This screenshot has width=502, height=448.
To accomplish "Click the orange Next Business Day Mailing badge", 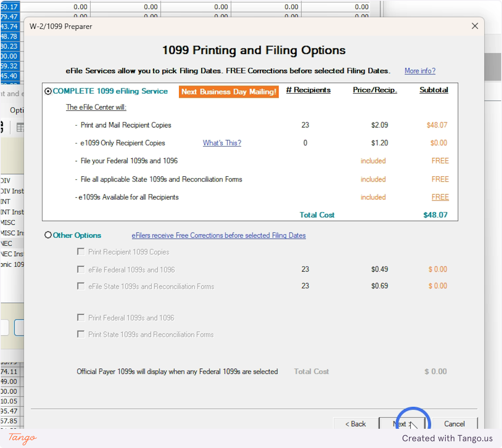I will coord(228,92).
